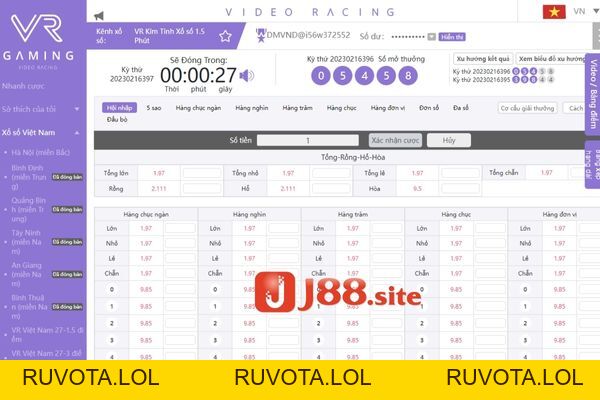
Task: Click the Xác nhận cược button
Action: [x=395, y=140]
